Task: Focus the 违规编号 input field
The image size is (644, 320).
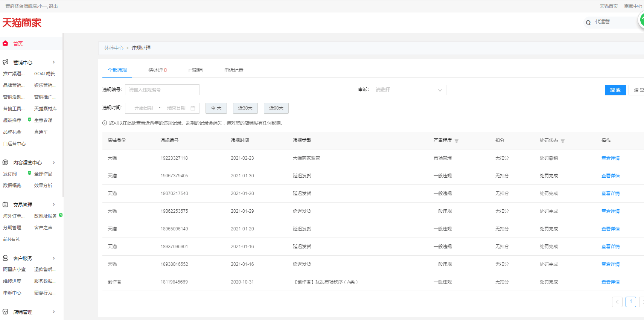Action: click(x=162, y=90)
